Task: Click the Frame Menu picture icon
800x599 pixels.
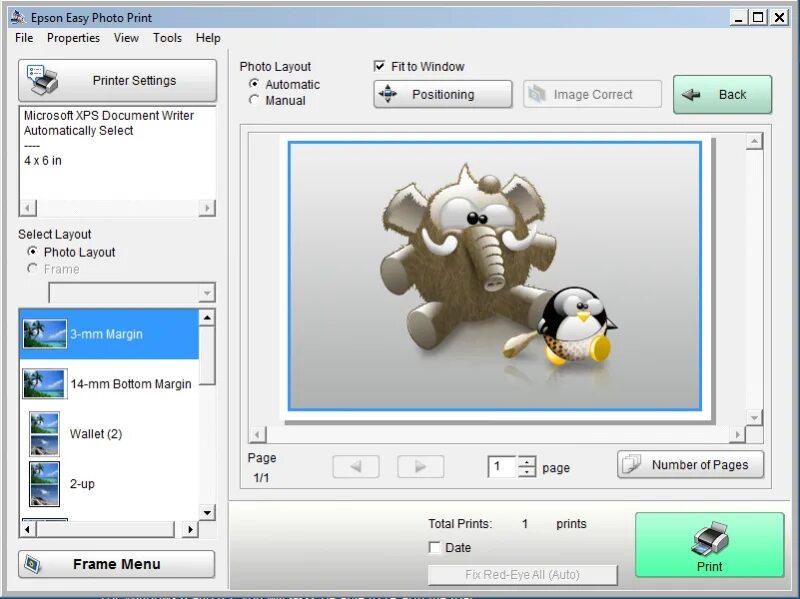Action: click(33, 564)
